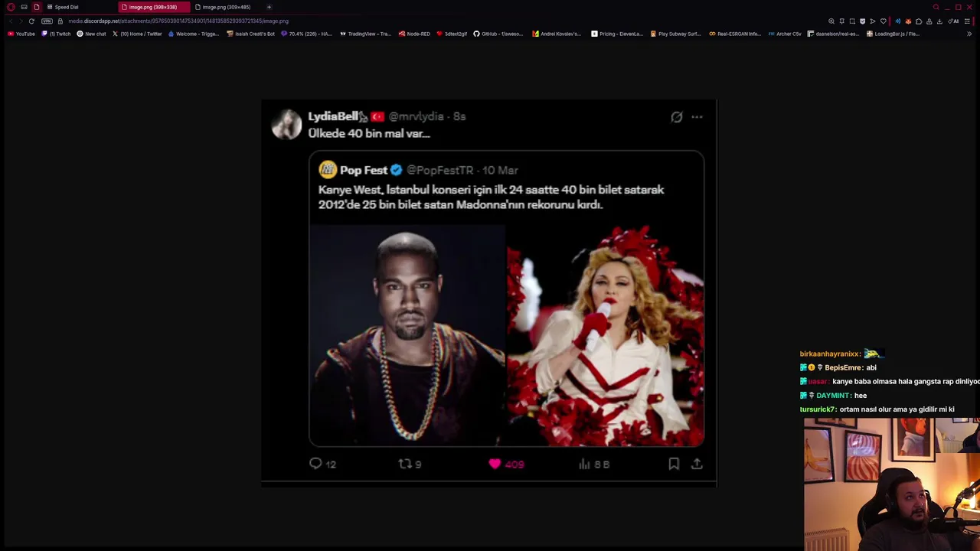Open the TradingView bookmark

click(365, 34)
